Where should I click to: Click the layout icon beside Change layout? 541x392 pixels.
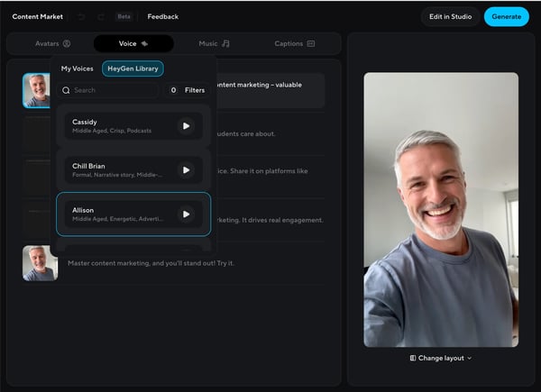tap(412, 358)
